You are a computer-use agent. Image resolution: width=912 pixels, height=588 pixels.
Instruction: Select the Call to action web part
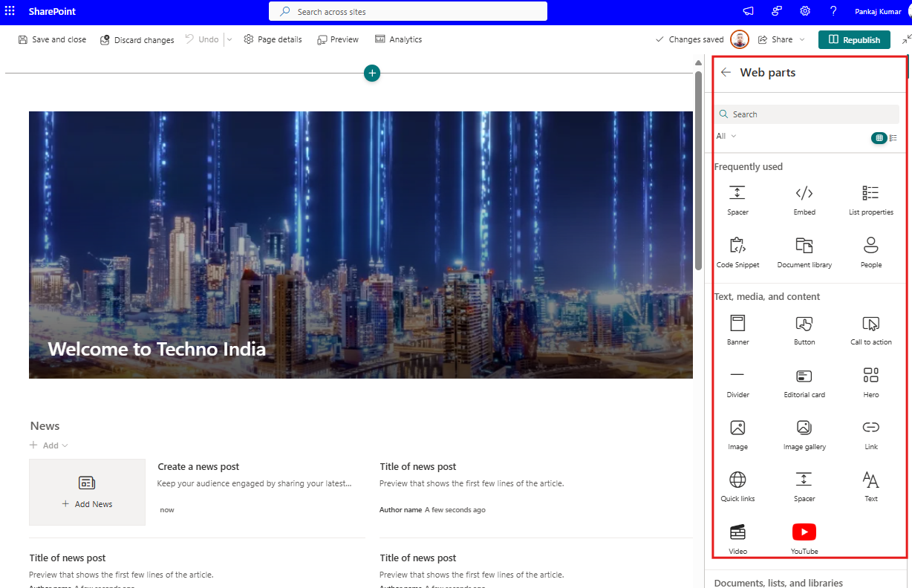point(870,329)
